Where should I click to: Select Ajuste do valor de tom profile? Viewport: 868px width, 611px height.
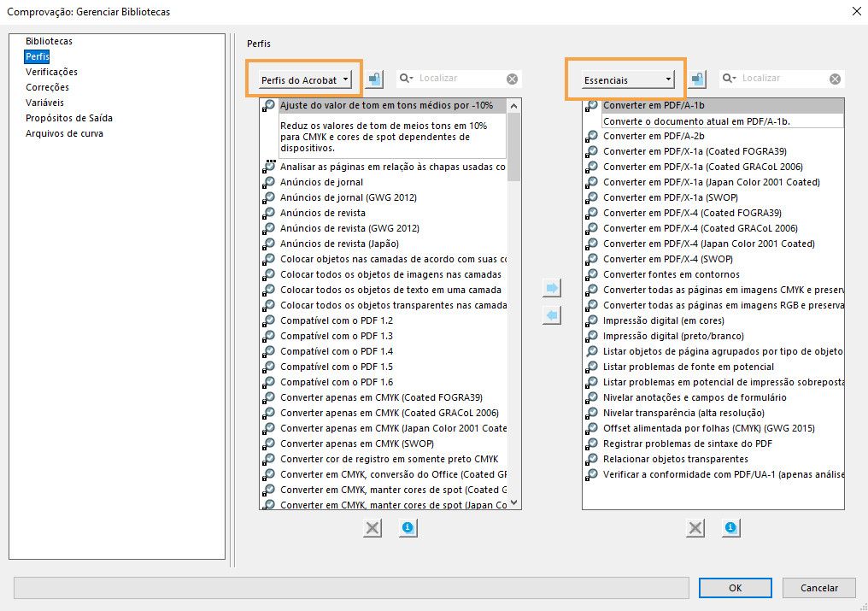pyautogui.click(x=386, y=105)
